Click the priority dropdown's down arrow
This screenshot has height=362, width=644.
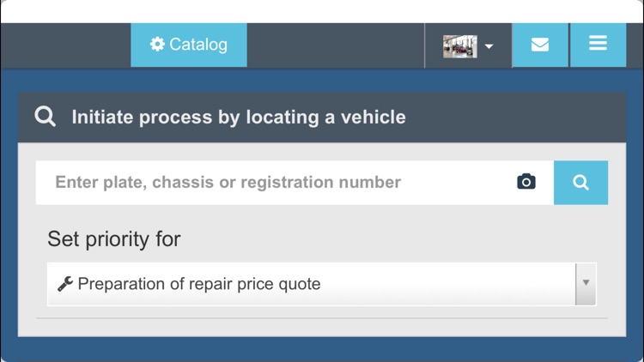pyautogui.click(x=586, y=284)
